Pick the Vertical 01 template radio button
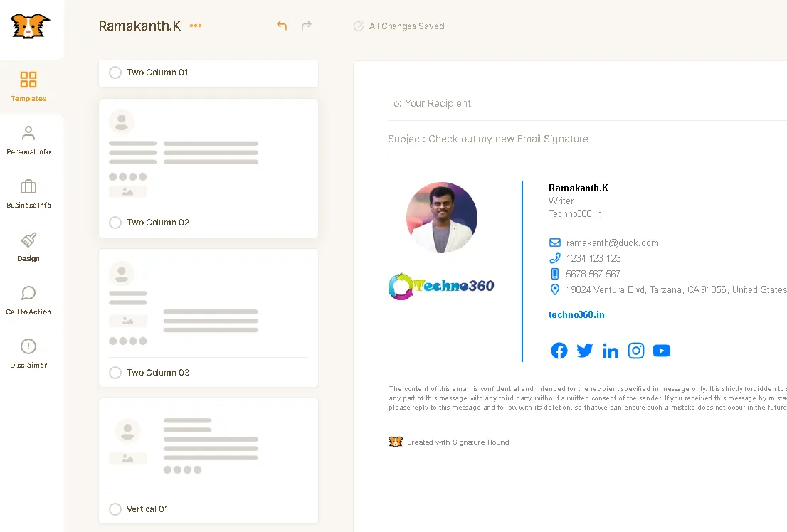 pyautogui.click(x=115, y=509)
